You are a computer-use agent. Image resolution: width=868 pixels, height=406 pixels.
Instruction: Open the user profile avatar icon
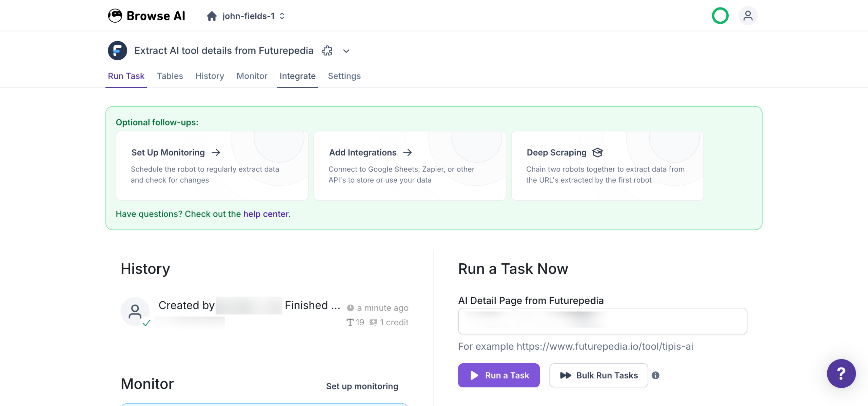(748, 16)
